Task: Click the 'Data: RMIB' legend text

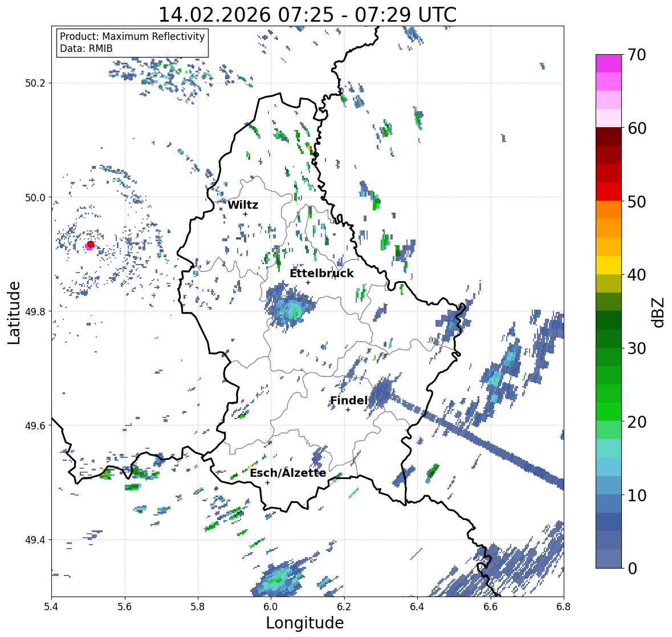Action: [86, 48]
